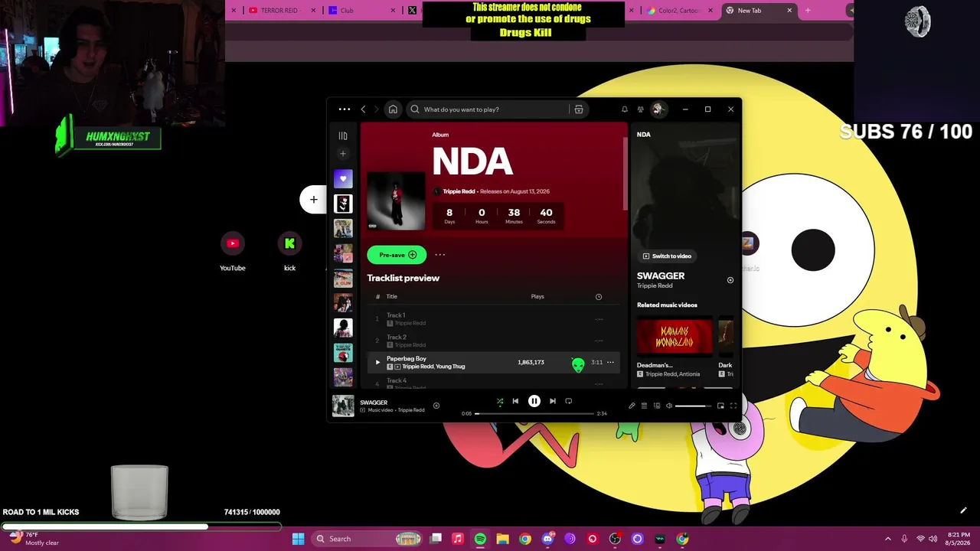This screenshot has height=551, width=980.
Task: Open SWAGGER title in Now Playing panel
Action: click(661, 275)
